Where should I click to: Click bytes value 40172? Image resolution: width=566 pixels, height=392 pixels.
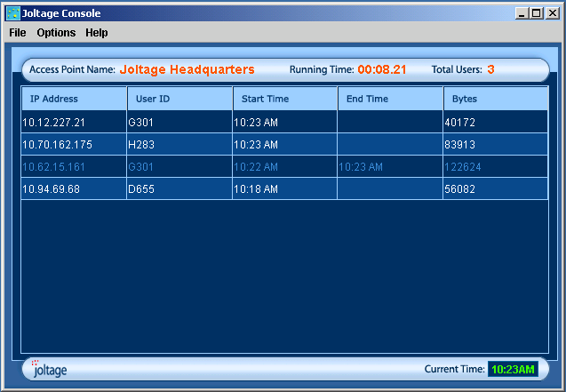tap(460, 123)
